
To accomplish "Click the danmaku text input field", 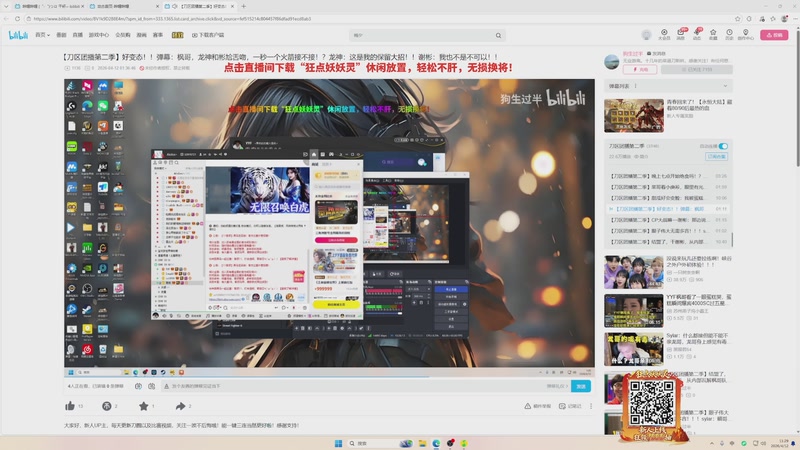I will (x=352, y=386).
